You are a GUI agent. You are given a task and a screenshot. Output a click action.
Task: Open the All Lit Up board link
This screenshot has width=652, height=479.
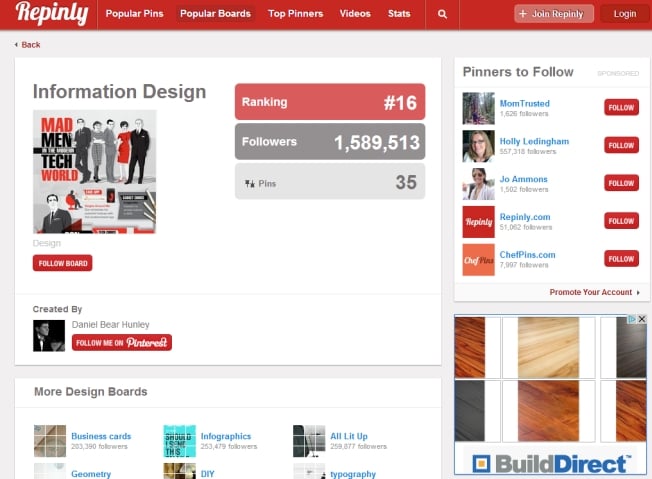click(x=349, y=436)
